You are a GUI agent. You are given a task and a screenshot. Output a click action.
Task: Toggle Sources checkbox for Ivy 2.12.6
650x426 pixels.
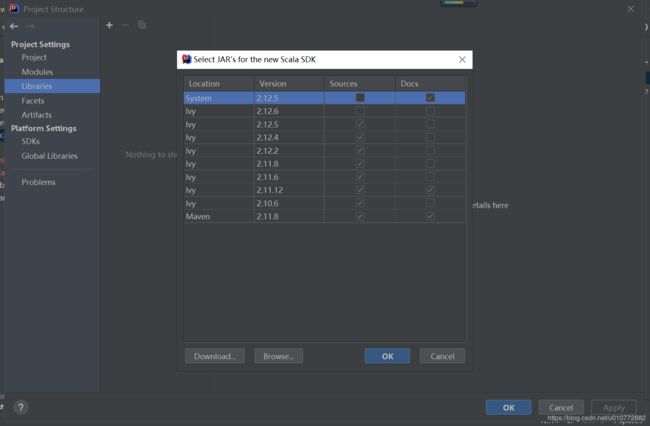click(x=360, y=111)
